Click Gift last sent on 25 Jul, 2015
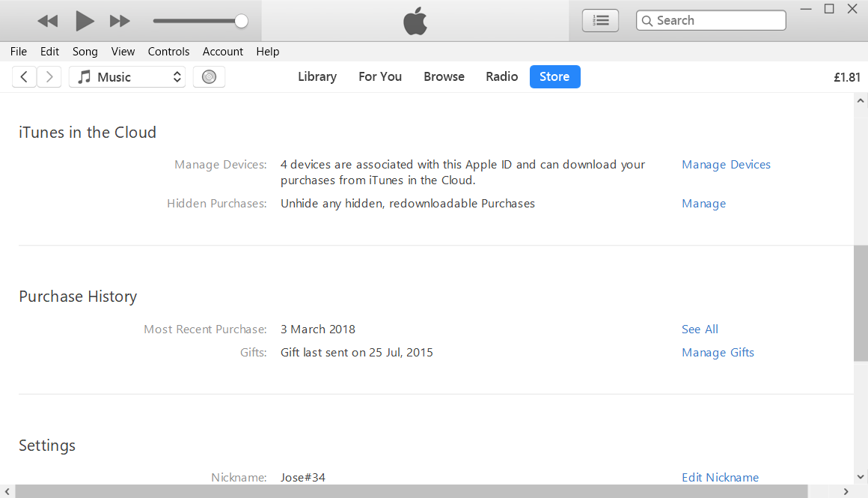 click(356, 352)
